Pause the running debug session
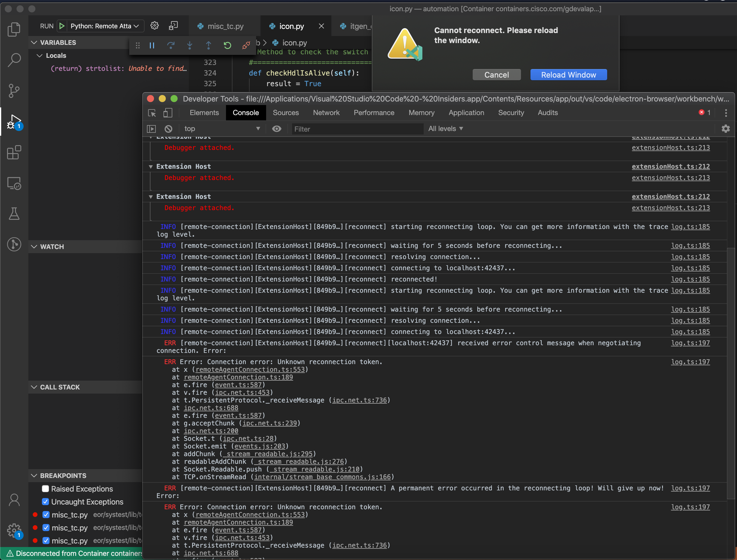The width and height of the screenshot is (737, 560). 152,45
